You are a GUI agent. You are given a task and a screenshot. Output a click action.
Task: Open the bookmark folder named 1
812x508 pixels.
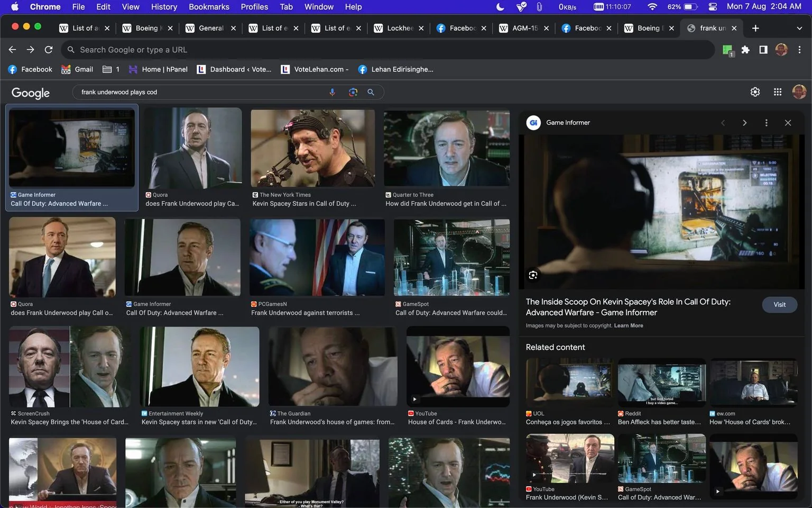tap(111, 69)
